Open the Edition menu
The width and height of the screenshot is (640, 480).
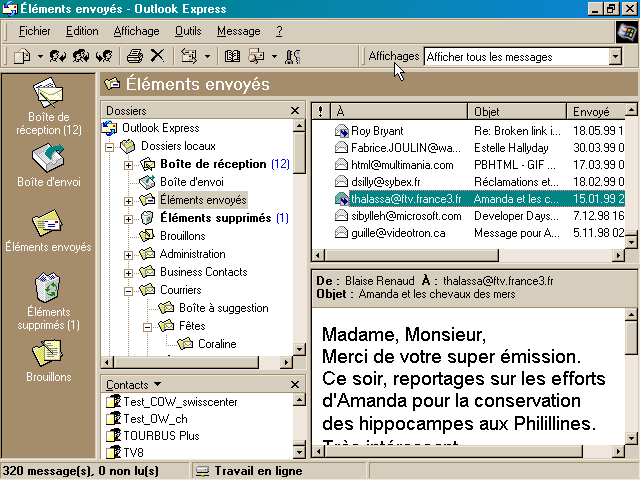(x=82, y=31)
